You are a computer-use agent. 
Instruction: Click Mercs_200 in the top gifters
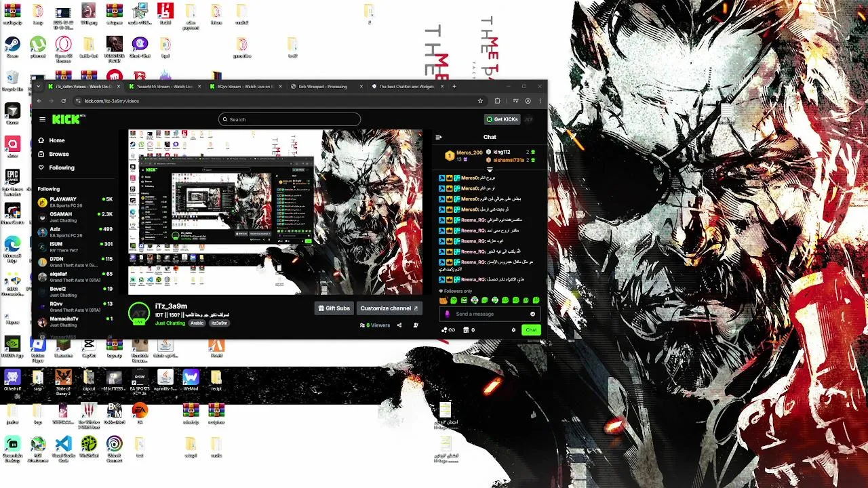tap(469, 152)
